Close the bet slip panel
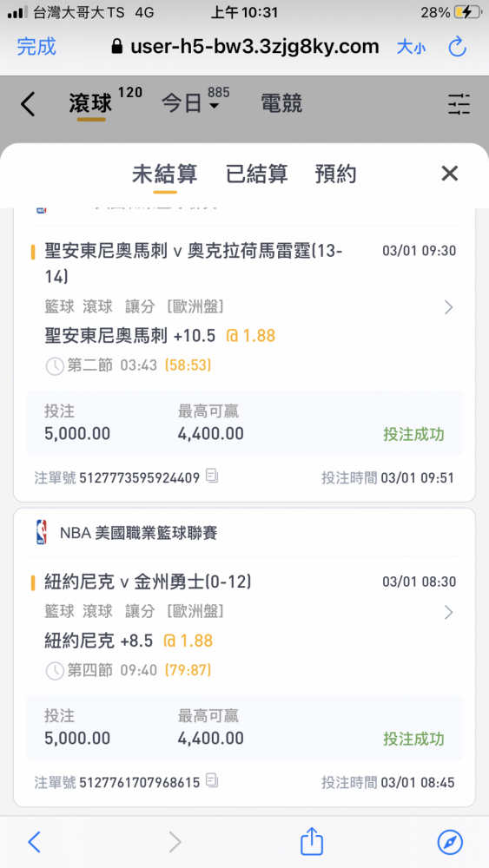489x868 pixels. pos(450,174)
